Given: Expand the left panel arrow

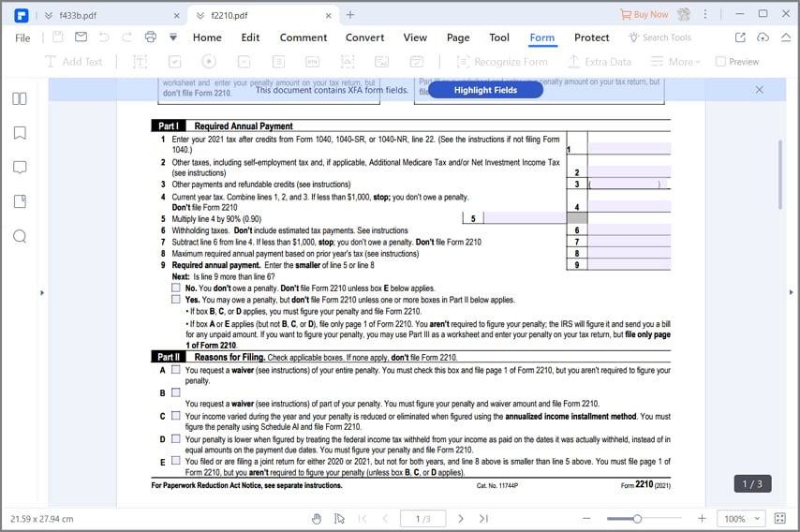Looking at the screenshot, I should point(42,293).
